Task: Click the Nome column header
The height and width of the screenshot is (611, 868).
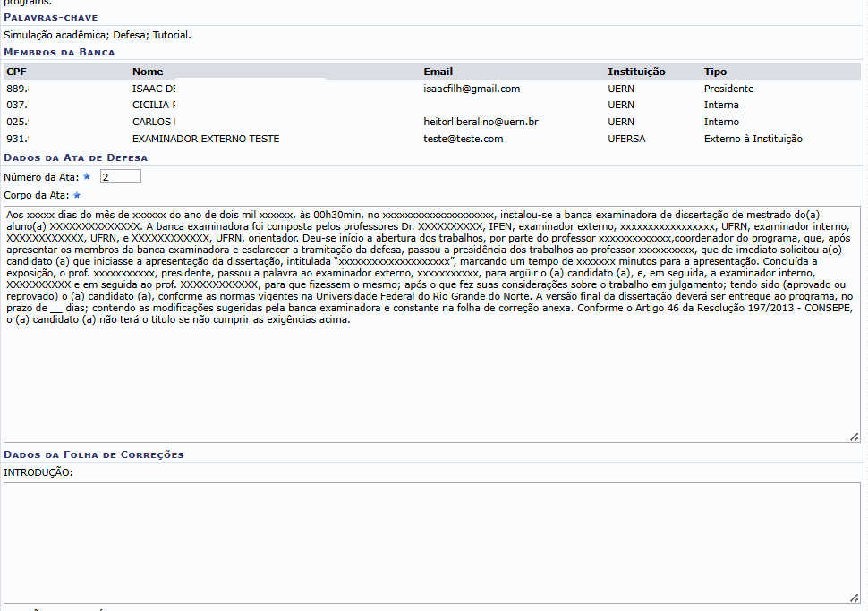Action: (x=148, y=72)
